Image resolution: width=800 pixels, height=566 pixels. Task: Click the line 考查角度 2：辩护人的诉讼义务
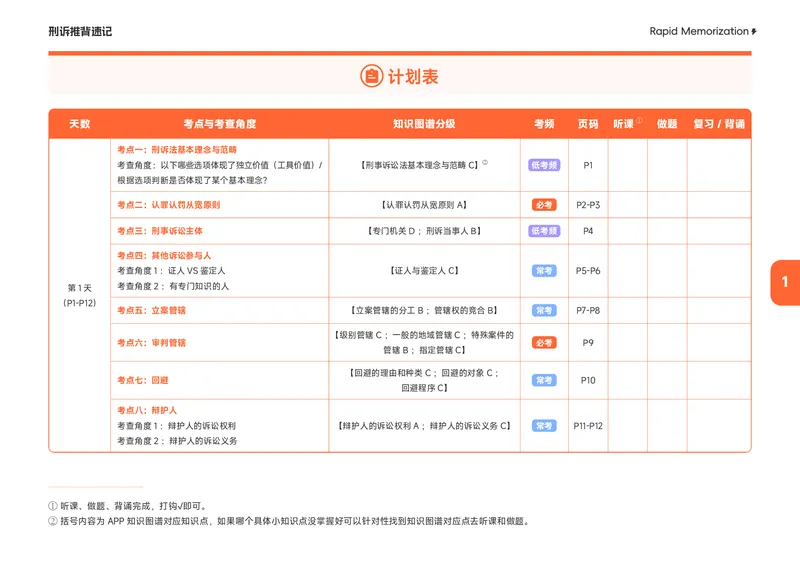(x=177, y=440)
